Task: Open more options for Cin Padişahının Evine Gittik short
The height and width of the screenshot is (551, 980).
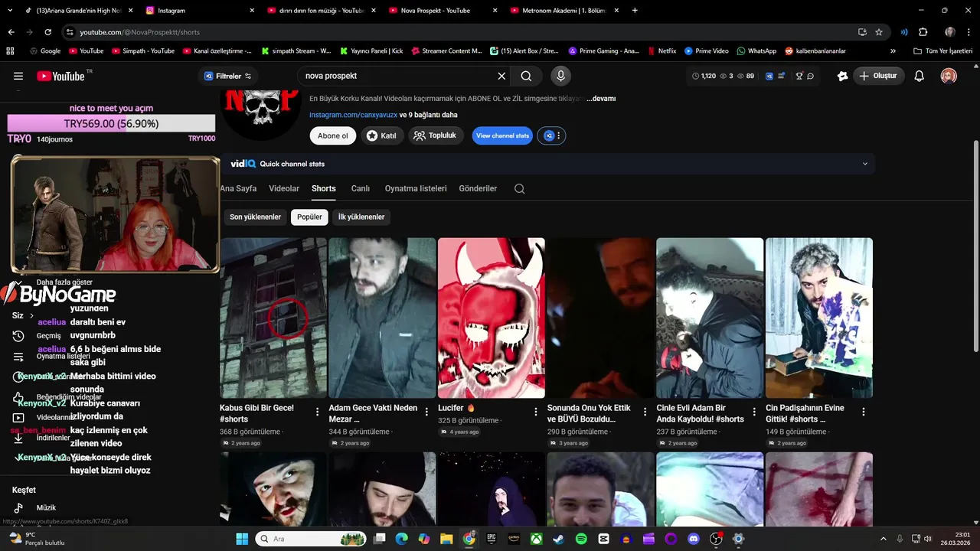Action: 864,412
